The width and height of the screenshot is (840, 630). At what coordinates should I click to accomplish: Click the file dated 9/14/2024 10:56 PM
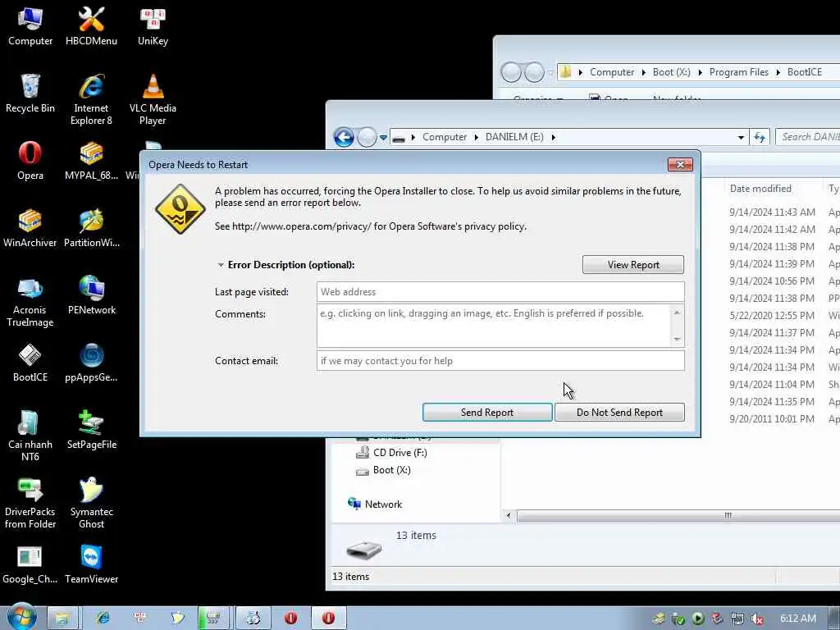click(x=771, y=281)
